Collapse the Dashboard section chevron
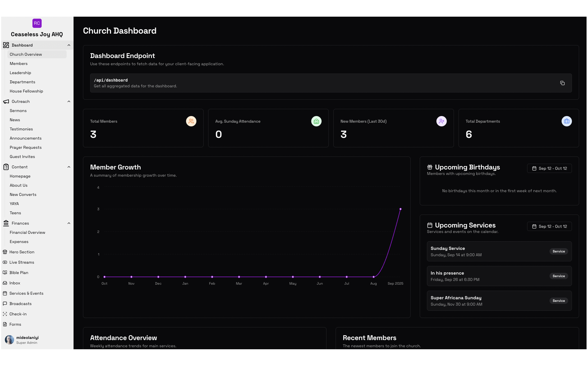Screen dimensions: 588x382 [69, 45]
